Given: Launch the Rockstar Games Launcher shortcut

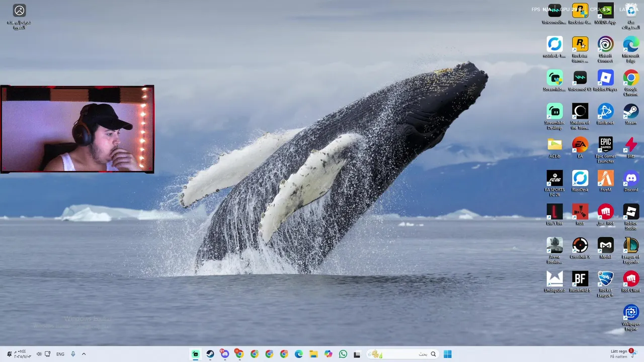Looking at the screenshot, I should click(580, 49).
